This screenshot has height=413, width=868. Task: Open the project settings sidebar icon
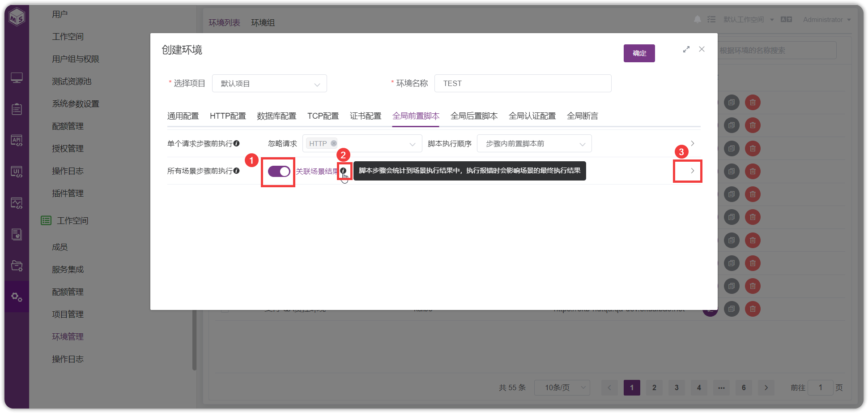(17, 266)
